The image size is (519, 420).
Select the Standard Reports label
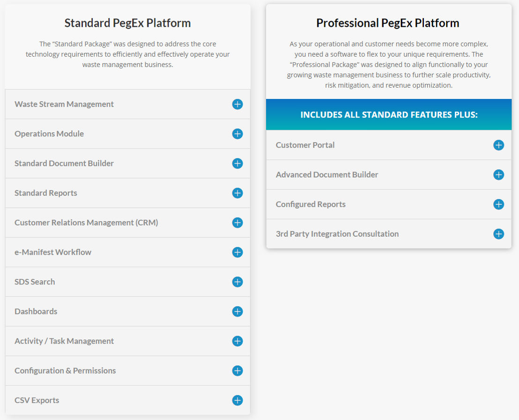46,193
